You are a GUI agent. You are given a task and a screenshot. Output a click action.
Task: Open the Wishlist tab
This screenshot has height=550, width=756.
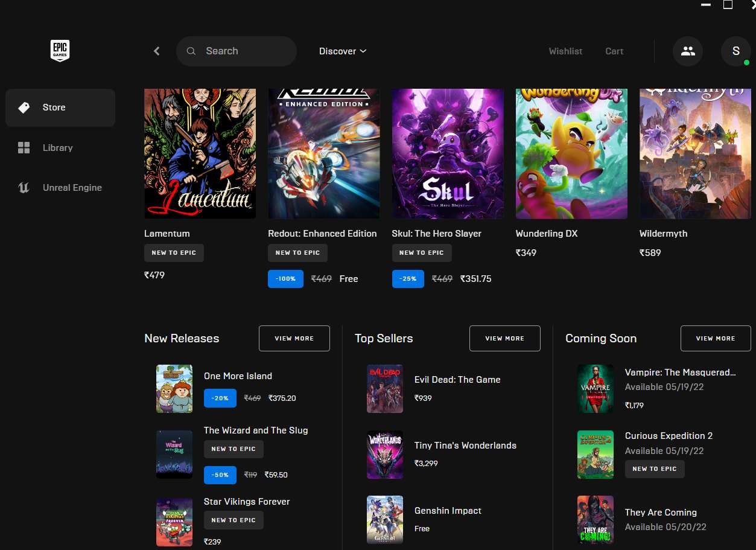[565, 51]
